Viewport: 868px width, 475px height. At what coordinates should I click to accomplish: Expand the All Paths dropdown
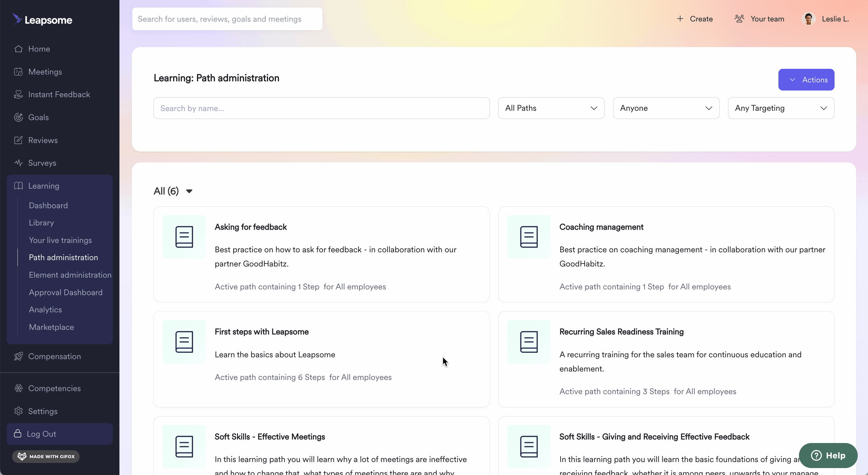pos(551,108)
